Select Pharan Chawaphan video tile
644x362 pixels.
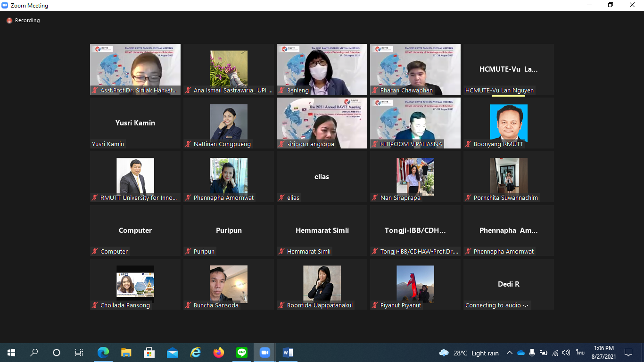coord(415,69)
